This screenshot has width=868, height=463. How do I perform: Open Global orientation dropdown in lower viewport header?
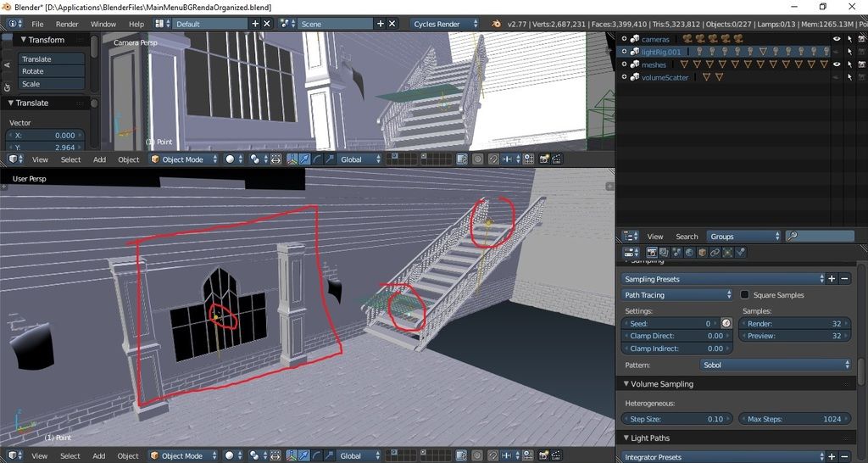pyautogui.click(x=359, y=456)
